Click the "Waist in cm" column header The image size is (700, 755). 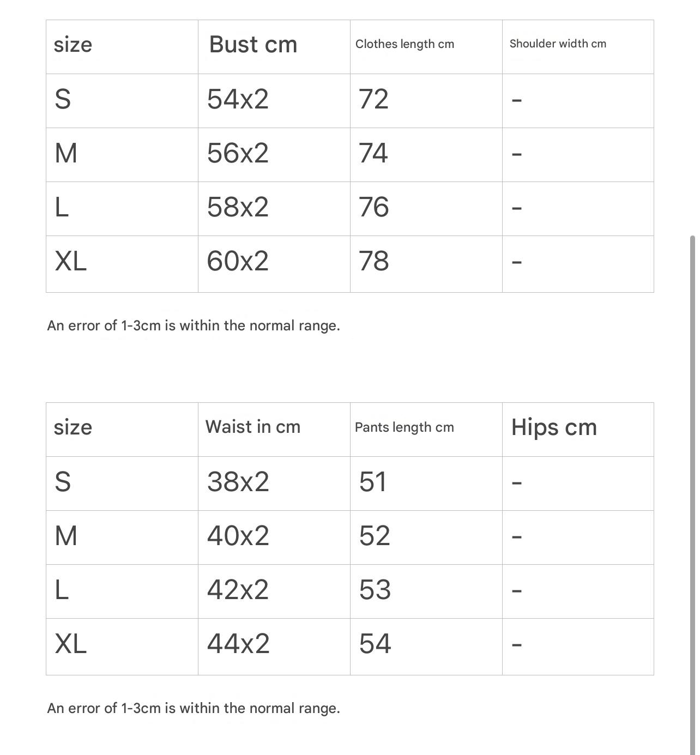[252, 427]
